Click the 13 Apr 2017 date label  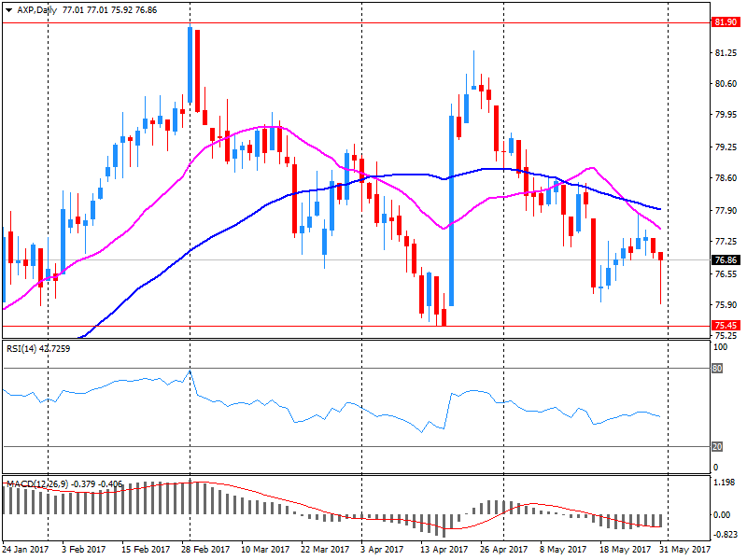pos(444,550)
